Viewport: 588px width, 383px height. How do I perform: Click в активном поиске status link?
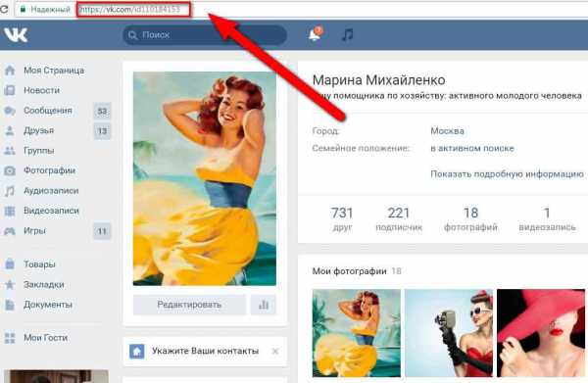click(x=472, y=149)
